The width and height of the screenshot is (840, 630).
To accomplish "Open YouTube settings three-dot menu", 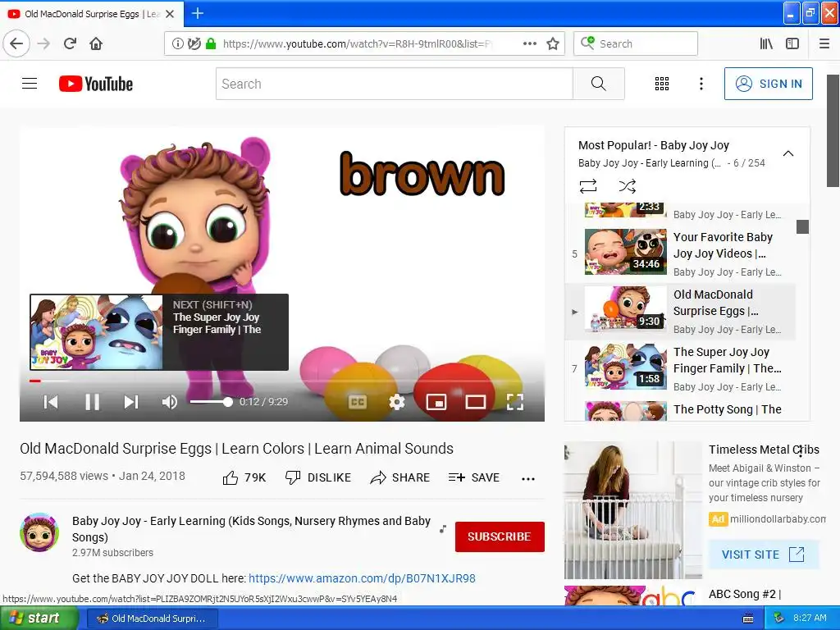I will click(701, 84).
